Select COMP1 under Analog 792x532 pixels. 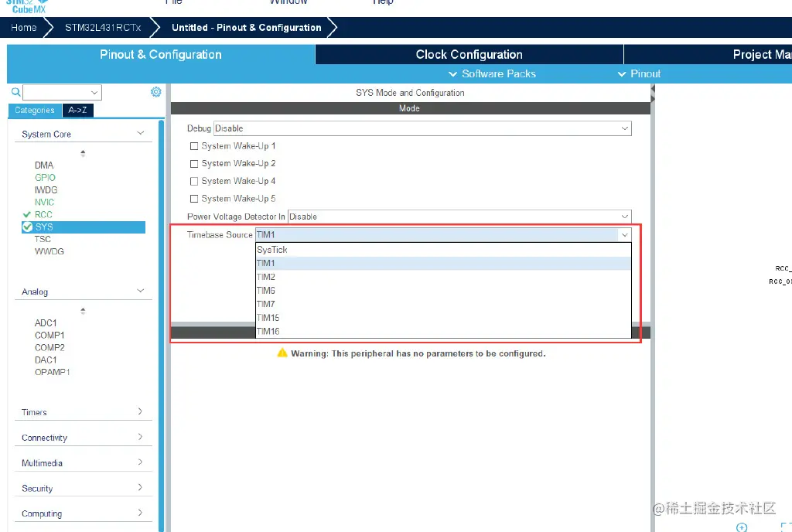pos(49,335)
